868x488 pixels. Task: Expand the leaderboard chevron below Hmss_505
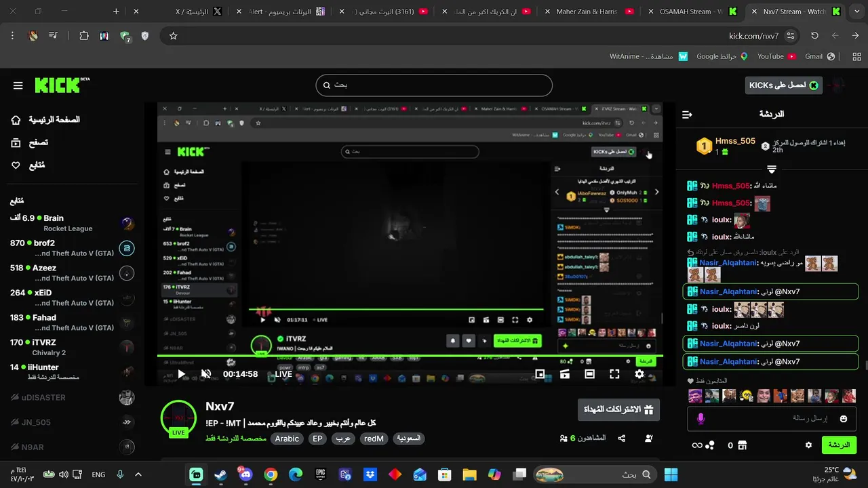[772, 169]
